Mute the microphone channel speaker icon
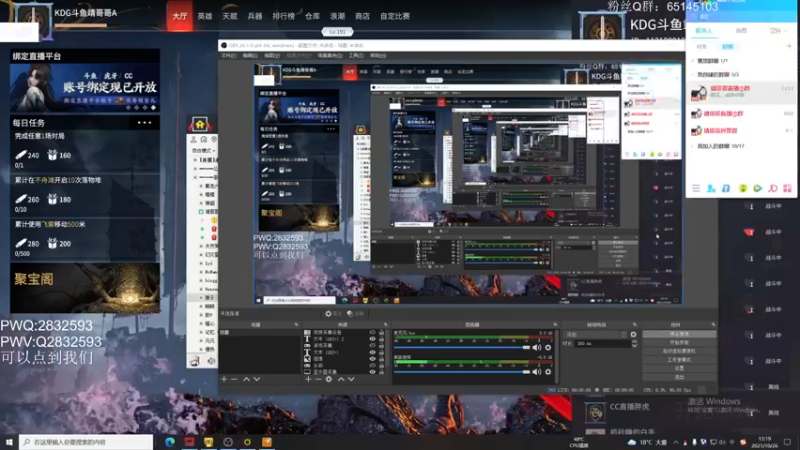The height and width of the screenshot is (450, 800). [537, 347]
